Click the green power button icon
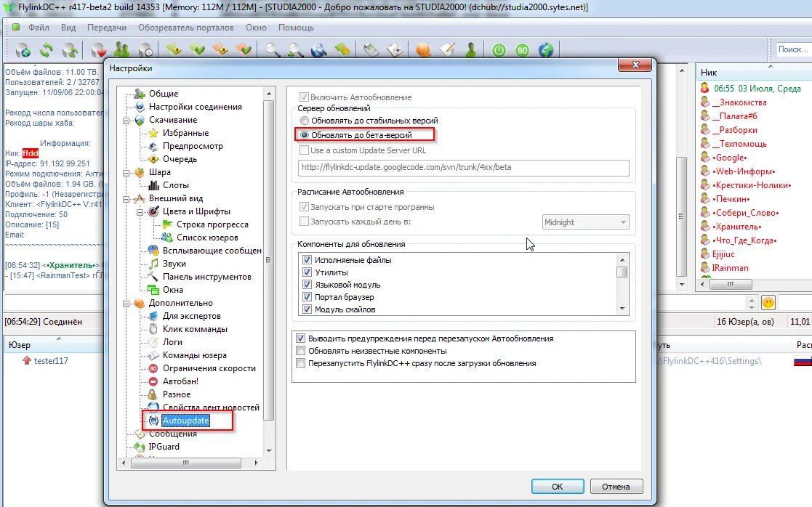The image size is (812, 507). (499, 49)
